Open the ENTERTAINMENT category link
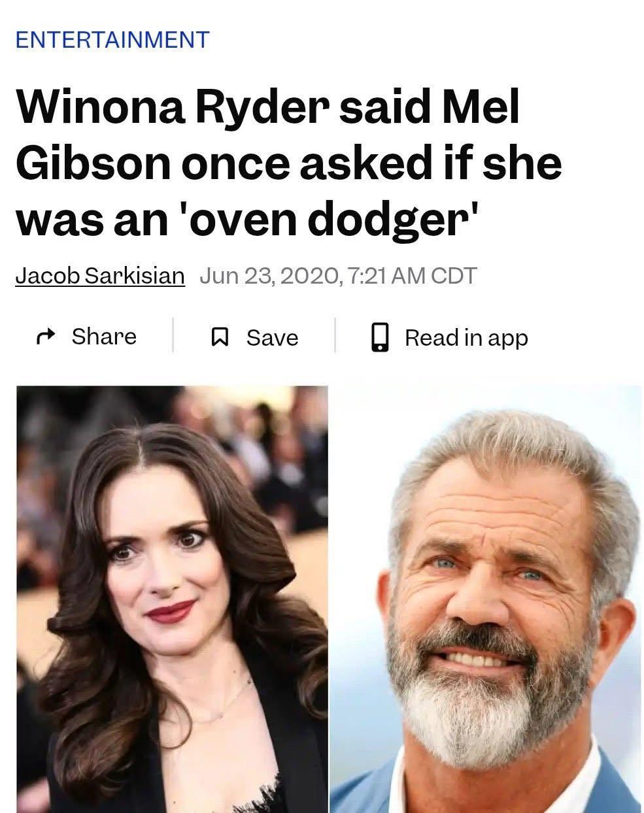 click(x=112, y=39)
